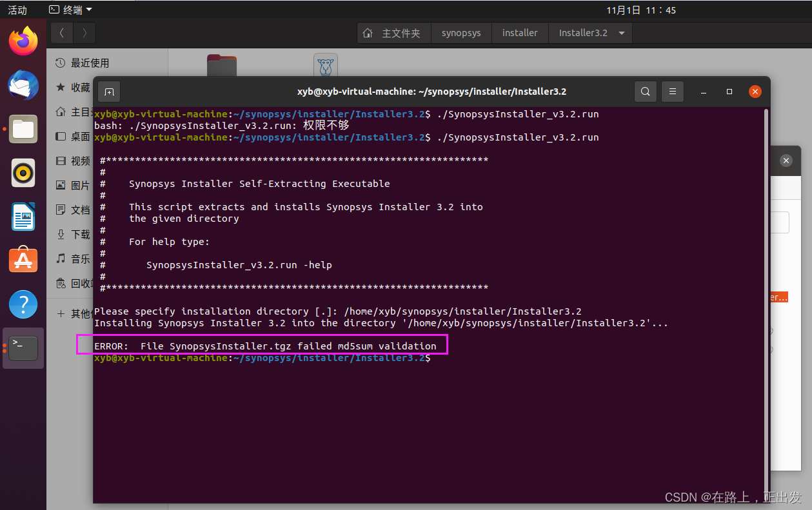Click 活动 Activities in the top bar
812x510 pixels.
[17, 10]
